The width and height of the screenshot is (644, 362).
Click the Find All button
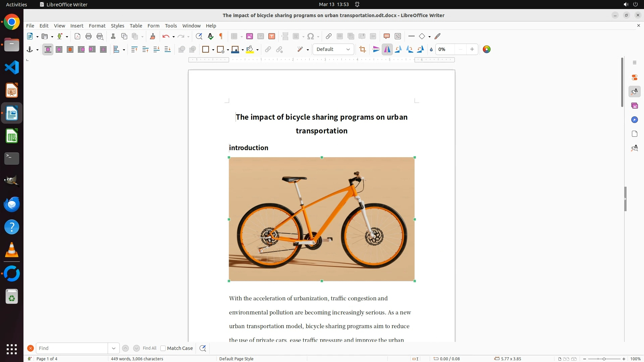click(149, 348)
